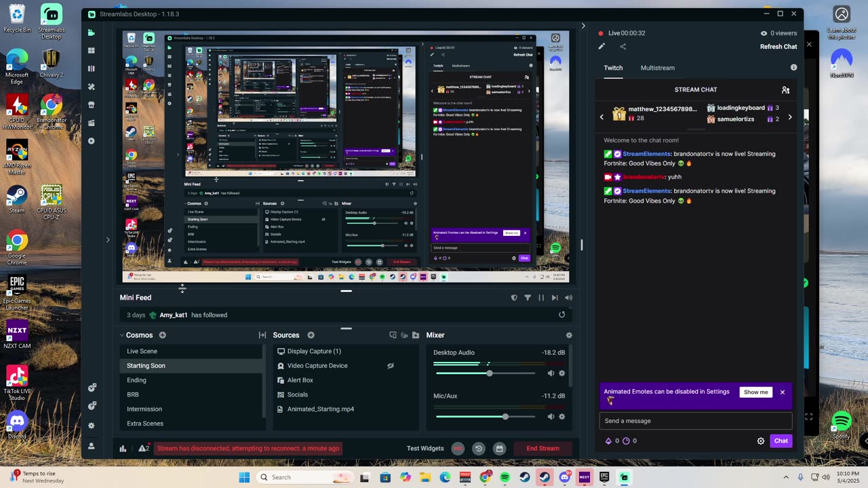Switch to the Multistream tab
This screenshot has height=488, width=868.
658,68
